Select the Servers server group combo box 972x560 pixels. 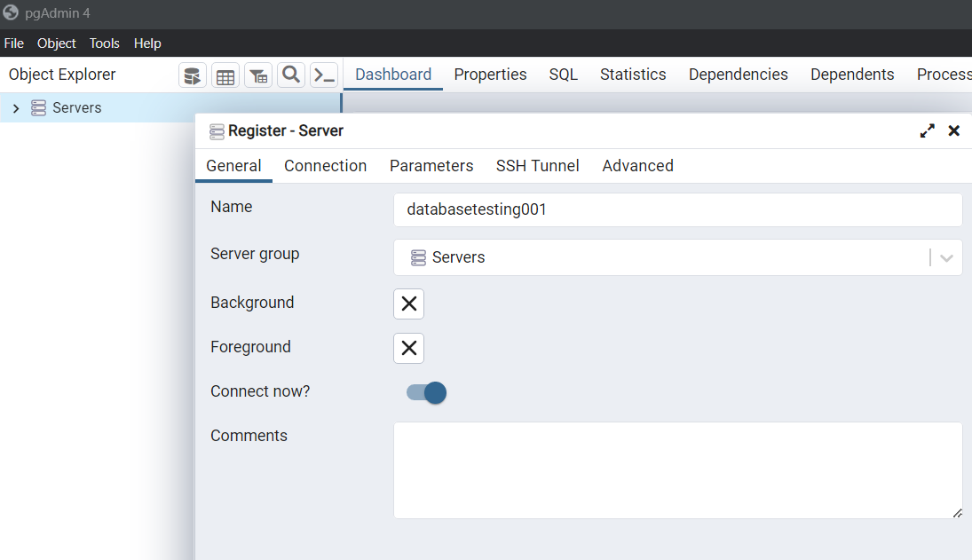point(677,257)
